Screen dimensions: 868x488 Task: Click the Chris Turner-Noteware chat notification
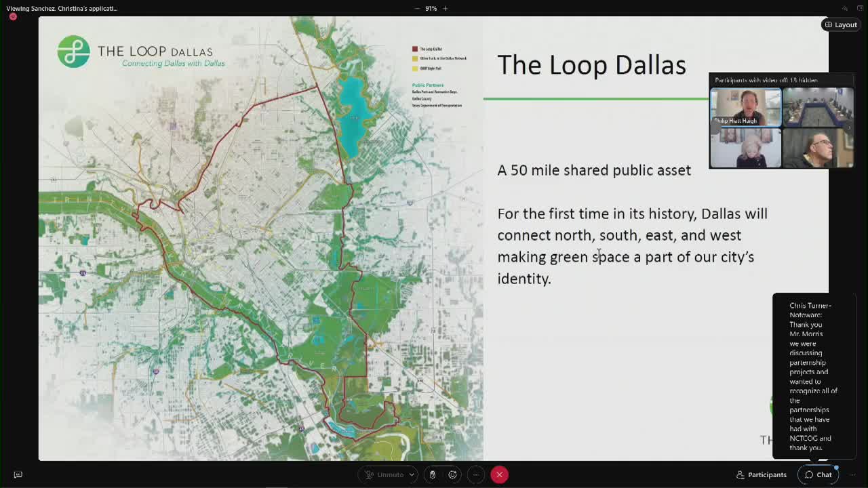click(813, 376)
